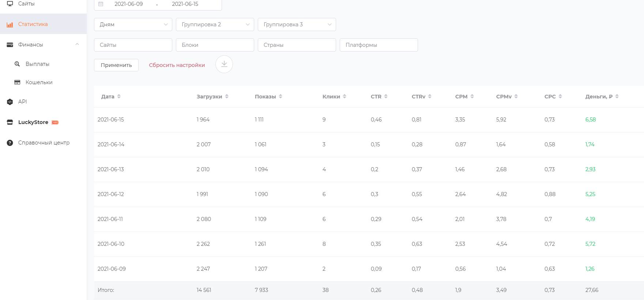
Task: Open Справочный центр in sidebar
Action: (43, 143)
